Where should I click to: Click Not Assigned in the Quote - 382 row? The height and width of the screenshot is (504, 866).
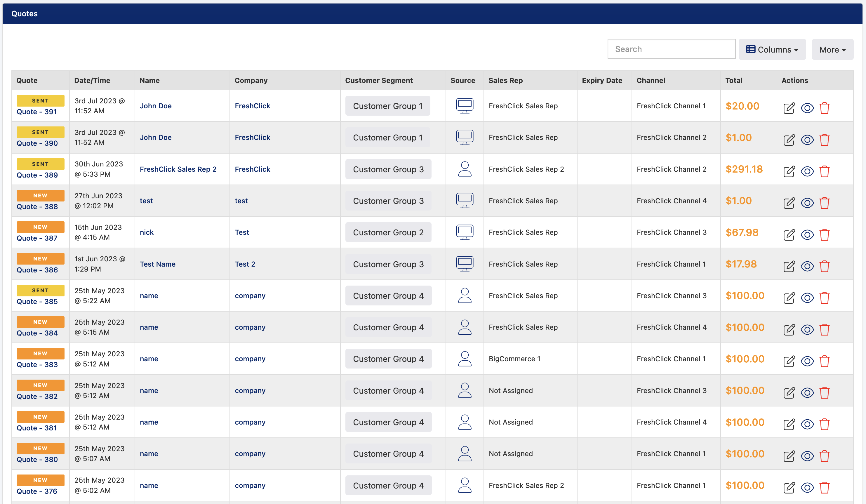click(511, 390)
